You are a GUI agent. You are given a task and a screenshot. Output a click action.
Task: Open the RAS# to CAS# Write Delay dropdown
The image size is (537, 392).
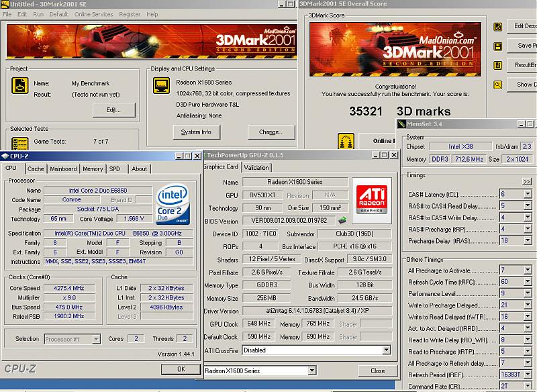point(528,217)
